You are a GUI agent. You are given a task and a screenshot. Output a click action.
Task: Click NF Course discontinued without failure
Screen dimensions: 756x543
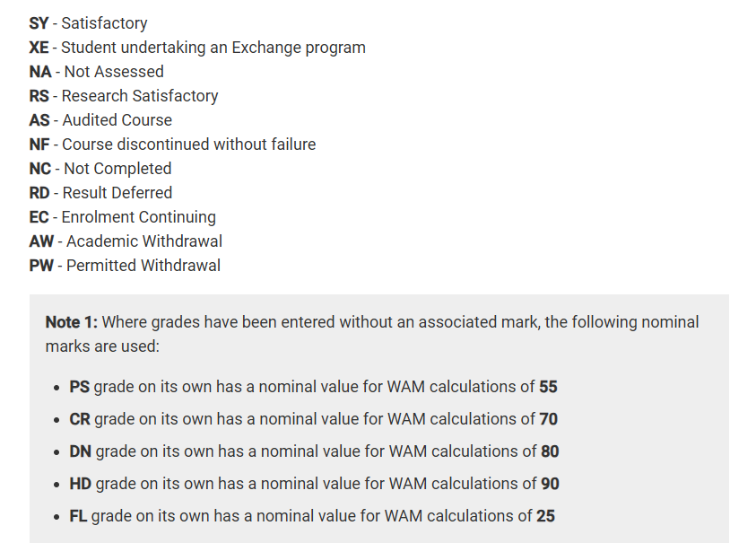click(172, 145)
